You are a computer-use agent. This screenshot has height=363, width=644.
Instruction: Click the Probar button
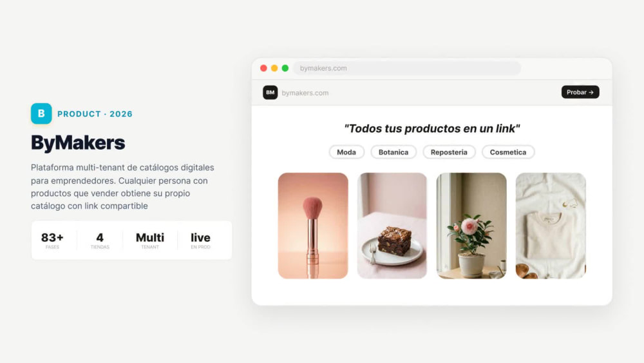pos(580,92)
